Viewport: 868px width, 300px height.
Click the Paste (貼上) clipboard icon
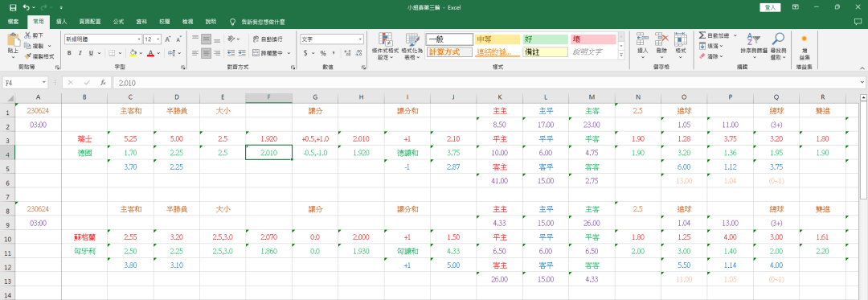(x=13, y=40)
